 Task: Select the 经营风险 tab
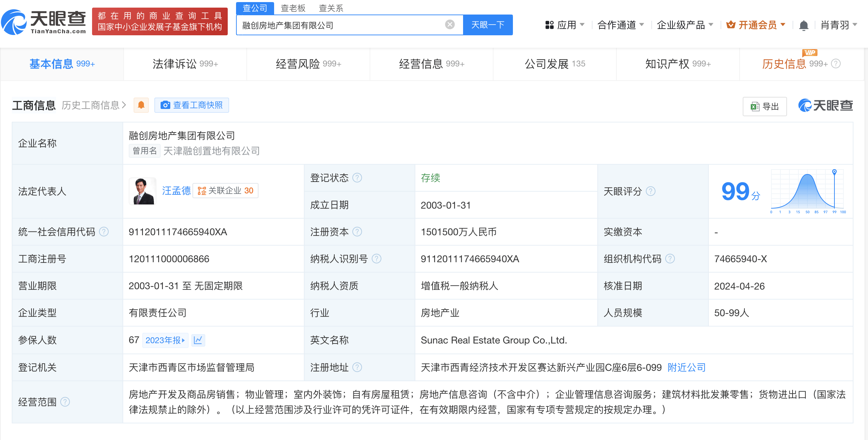tap(308, 64)
